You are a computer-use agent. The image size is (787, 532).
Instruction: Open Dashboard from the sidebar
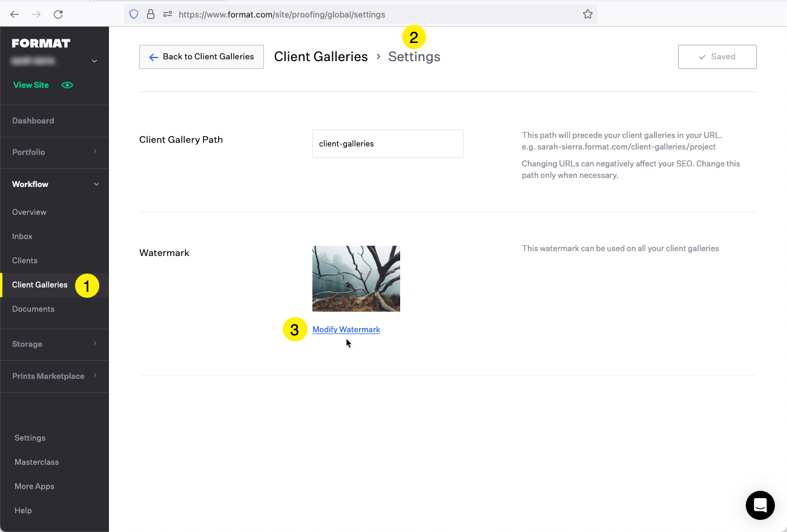click(x=33, y=120)
